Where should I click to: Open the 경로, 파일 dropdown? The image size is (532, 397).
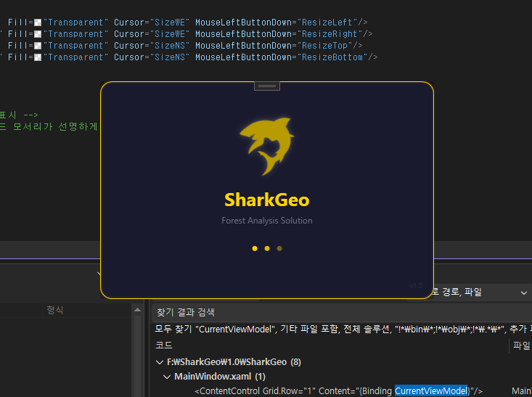(x=524, y=292)
